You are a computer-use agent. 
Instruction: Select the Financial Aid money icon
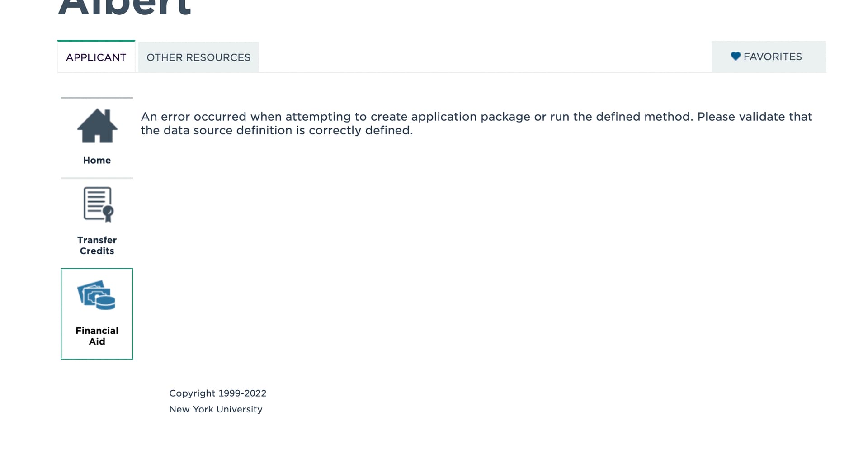96,295
